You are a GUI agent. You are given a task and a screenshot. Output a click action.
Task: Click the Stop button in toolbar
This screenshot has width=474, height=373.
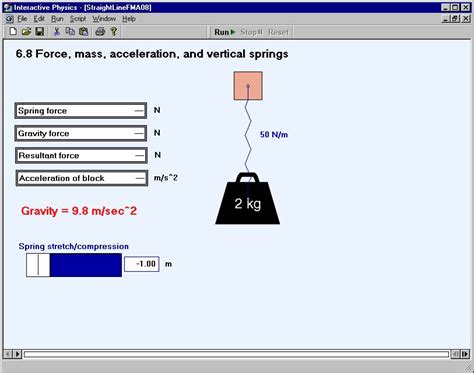tap(252, 32)
